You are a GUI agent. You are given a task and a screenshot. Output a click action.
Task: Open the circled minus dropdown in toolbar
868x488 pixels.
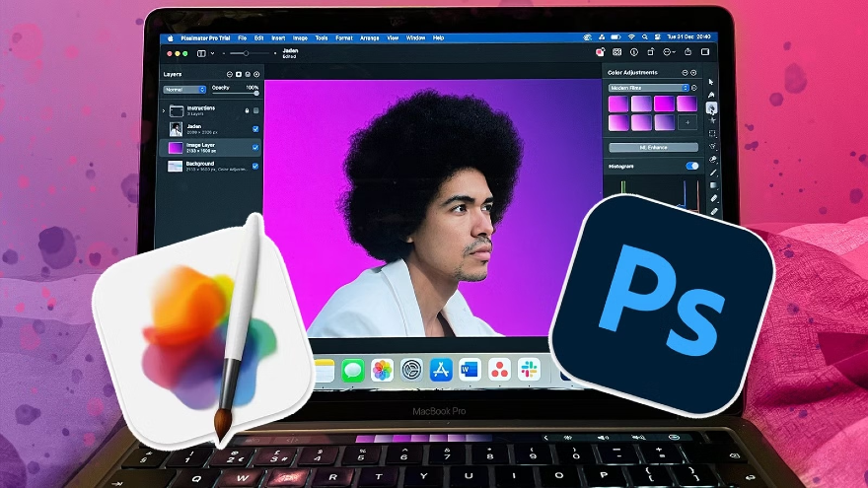(x=670, y=52)
